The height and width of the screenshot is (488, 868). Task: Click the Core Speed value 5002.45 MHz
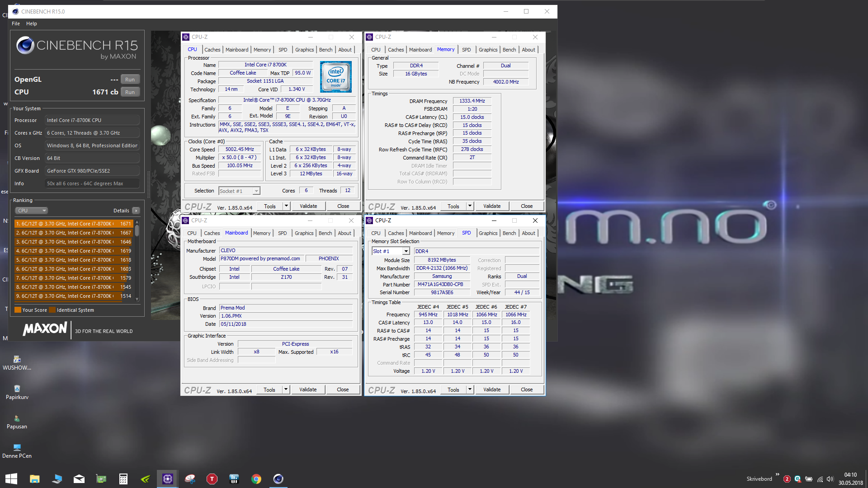(240, 150)
